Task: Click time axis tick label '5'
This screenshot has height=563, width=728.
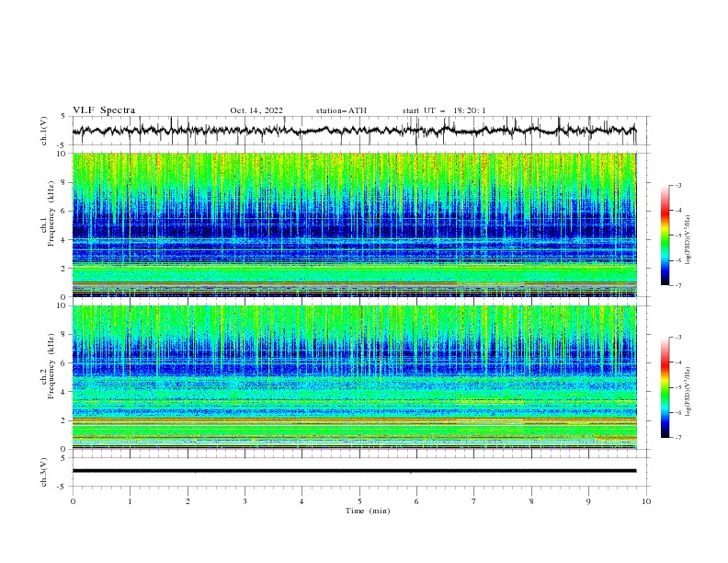Action: tap(359, 501)
